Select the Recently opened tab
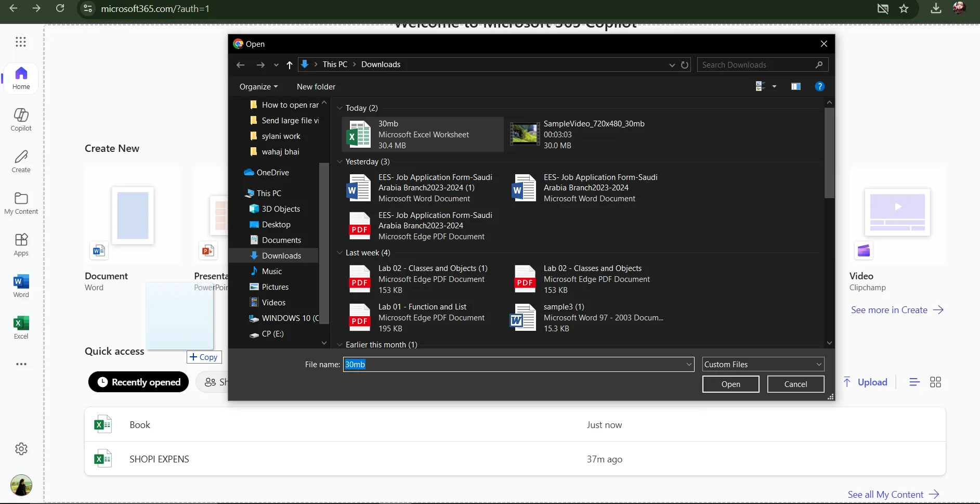The height and width of the screenshot is (504, 980). 139,382
